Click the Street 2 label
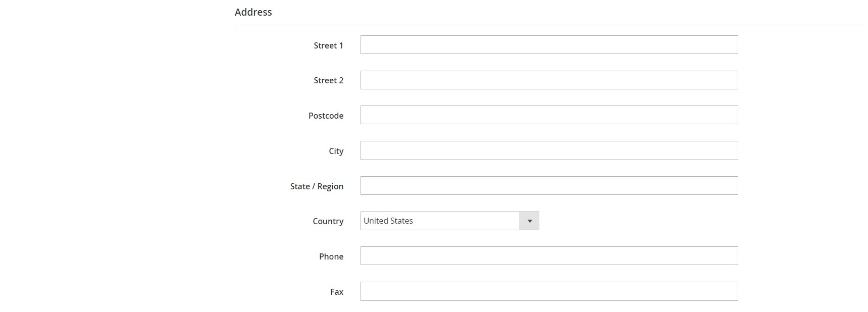This screenshot has height=312, width=868. [x=328, y=80]
